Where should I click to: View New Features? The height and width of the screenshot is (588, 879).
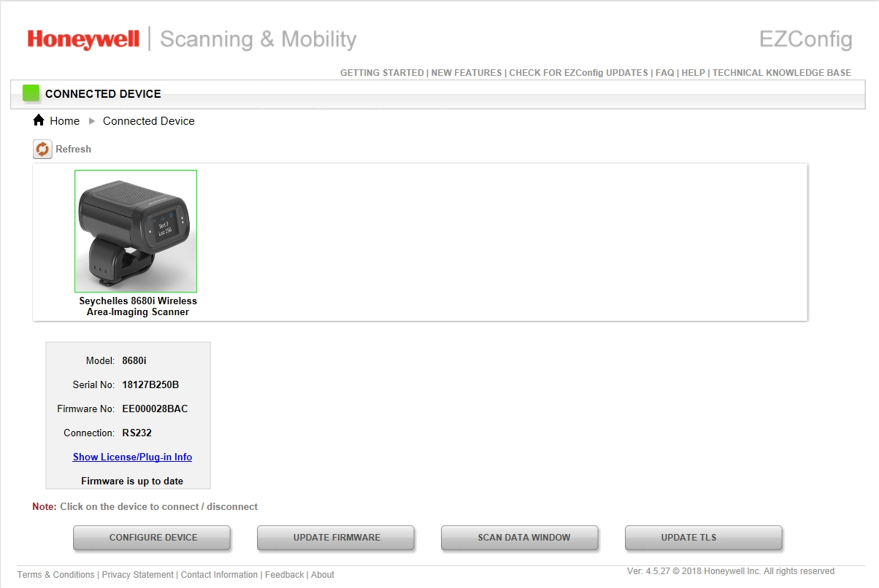pos(465,72)
